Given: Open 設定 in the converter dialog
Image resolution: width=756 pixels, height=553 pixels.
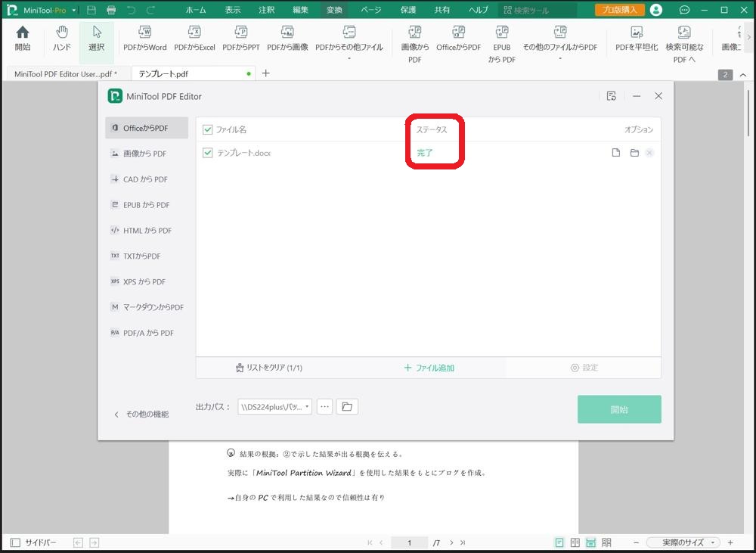Looking at the screenshot, I should coord(584,368).
